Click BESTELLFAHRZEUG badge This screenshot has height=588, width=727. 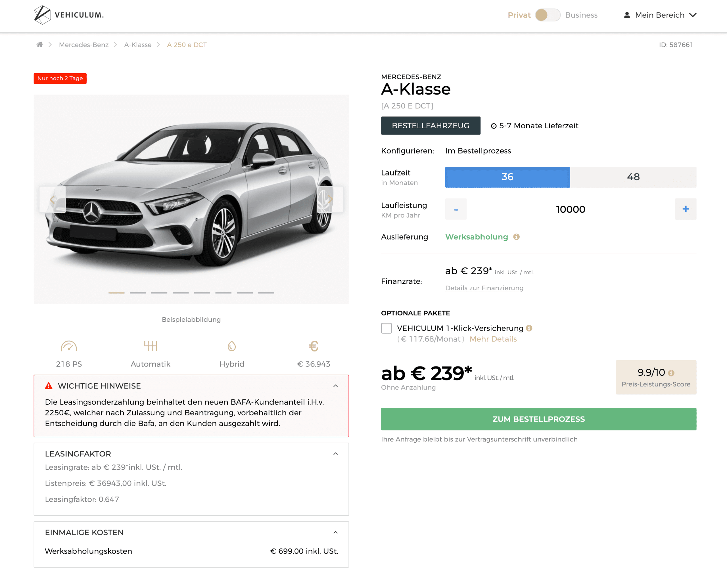(x=431, y=126)
